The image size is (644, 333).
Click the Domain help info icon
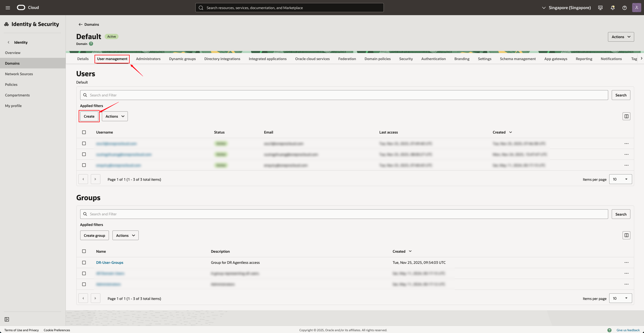coord(91,44)
